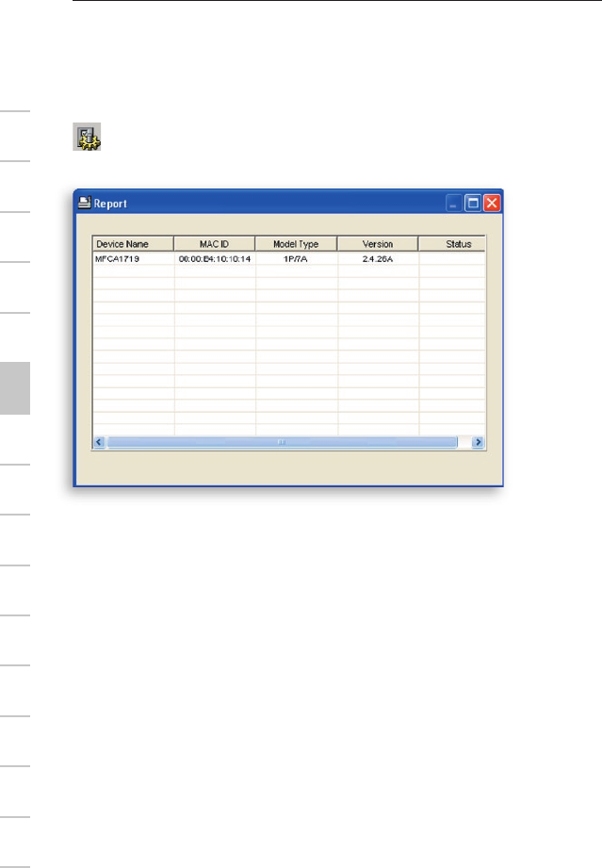Screen dimensions: 602x868
Task: Select device name MFCA1719
Action: click(118, 258)
